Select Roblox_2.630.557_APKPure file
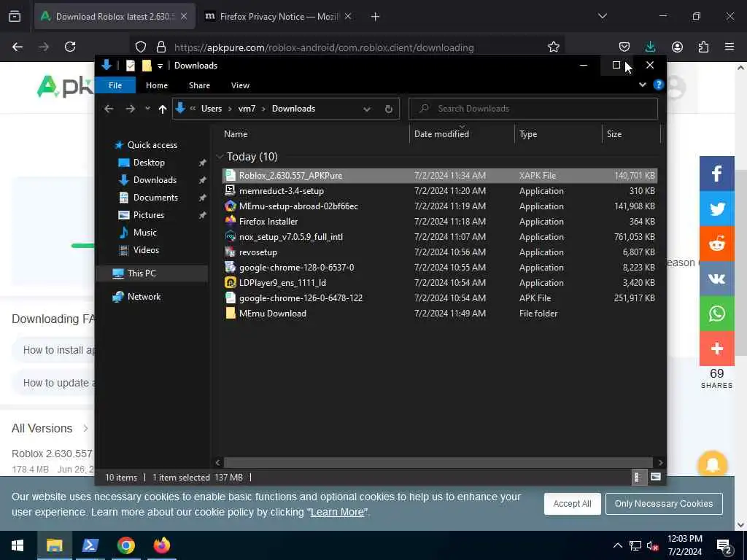Screen dimensions: 747x560 439,175
